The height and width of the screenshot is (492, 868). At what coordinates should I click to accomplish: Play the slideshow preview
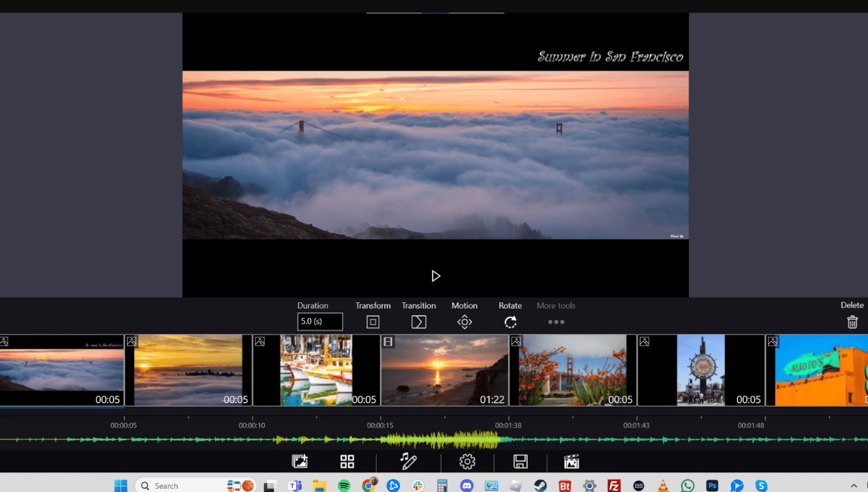435,276
